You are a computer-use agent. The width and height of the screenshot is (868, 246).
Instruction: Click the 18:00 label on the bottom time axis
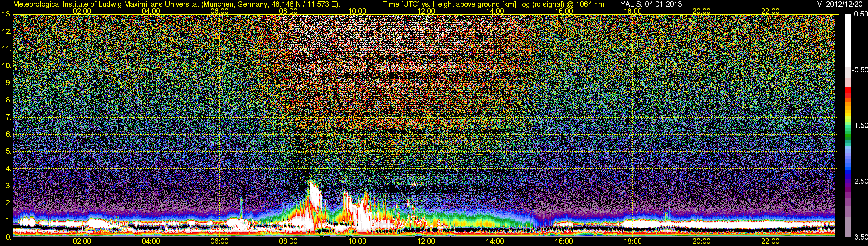point(632,241)
